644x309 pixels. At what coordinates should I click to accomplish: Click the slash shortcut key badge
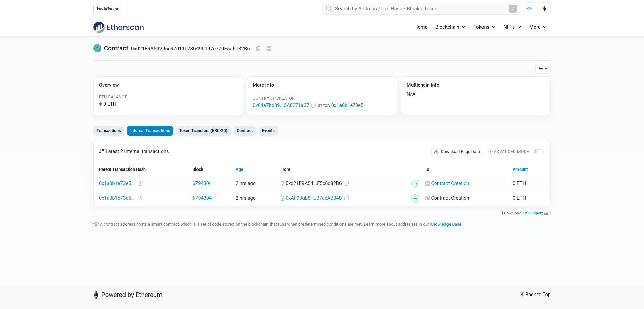(513, 9)
